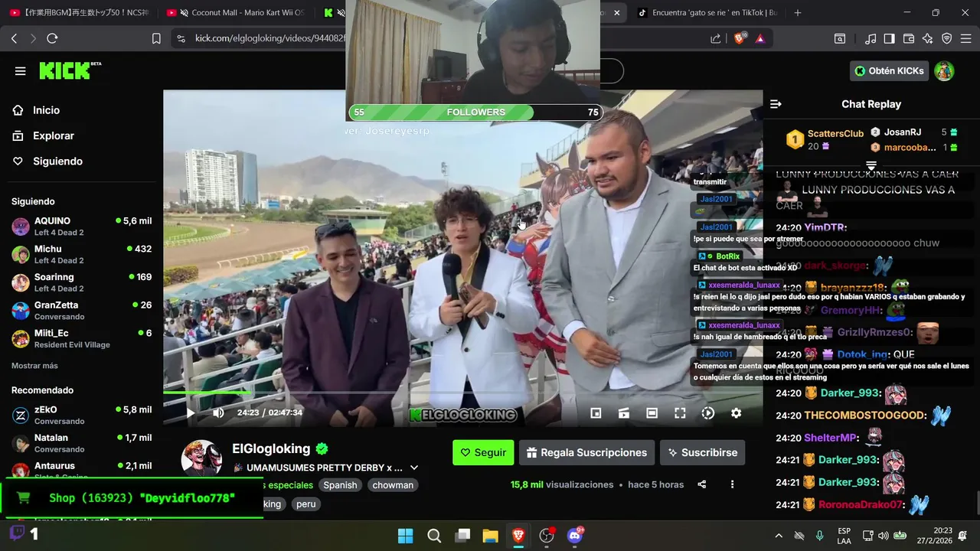Open ScattersClub top gifter entry
Image resolution: width=980 pixels, height=551 pixels.
pyautogui.click(x=824, y=139)
